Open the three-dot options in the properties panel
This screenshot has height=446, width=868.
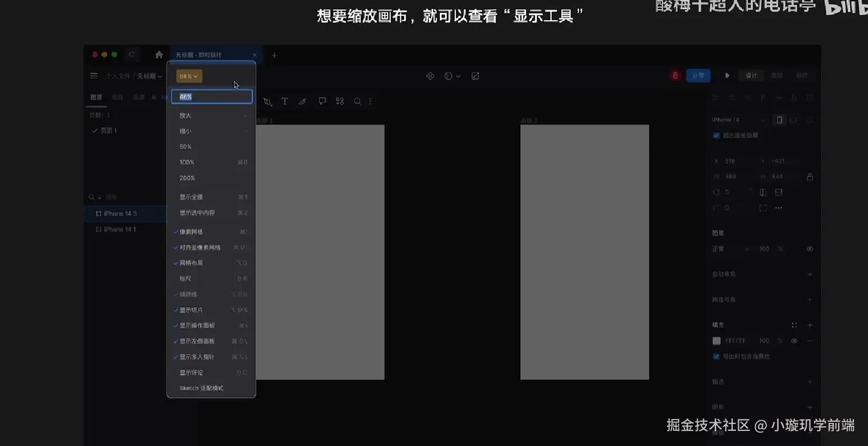coord(779,208)
